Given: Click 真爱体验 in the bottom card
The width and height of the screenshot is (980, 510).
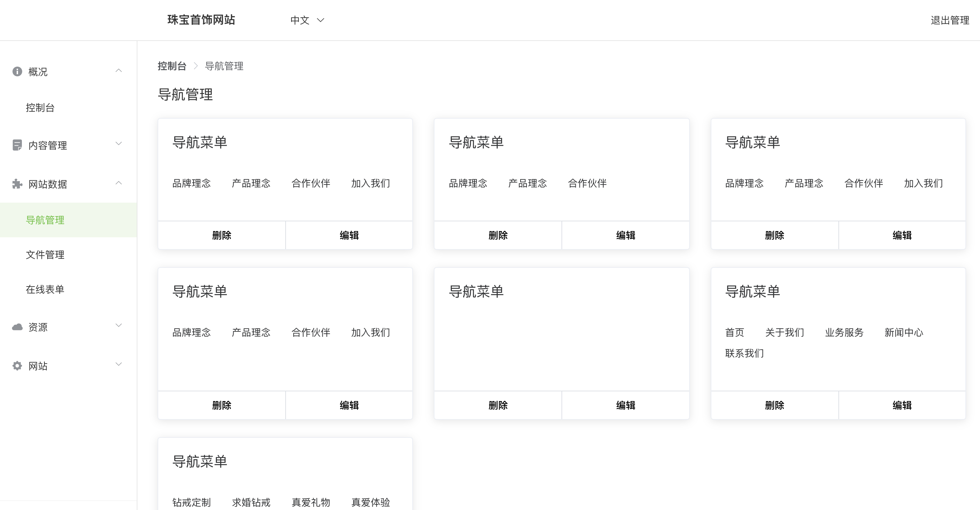Looking at the screenshot, I should click(x=371, y=502).
